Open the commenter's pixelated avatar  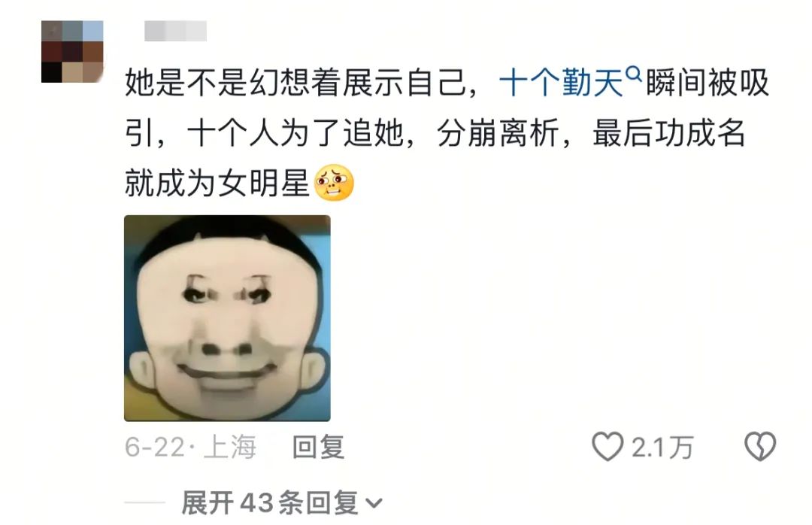pos(72,51)
